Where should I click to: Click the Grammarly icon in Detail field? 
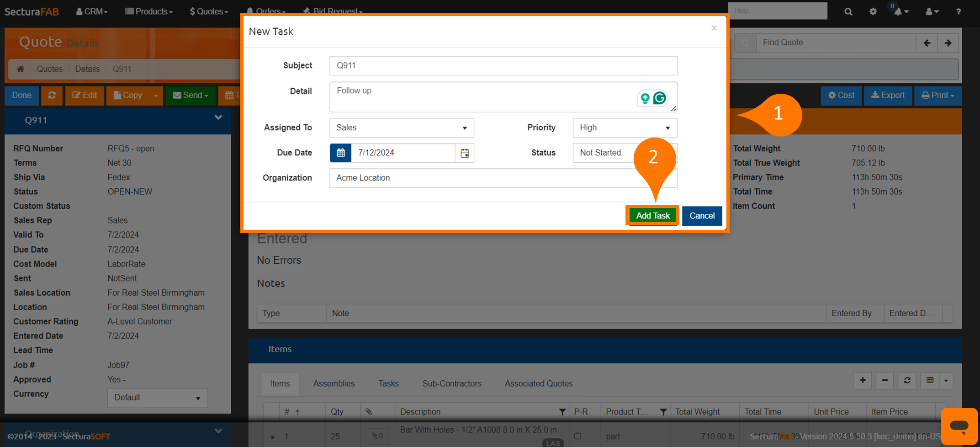659,98
